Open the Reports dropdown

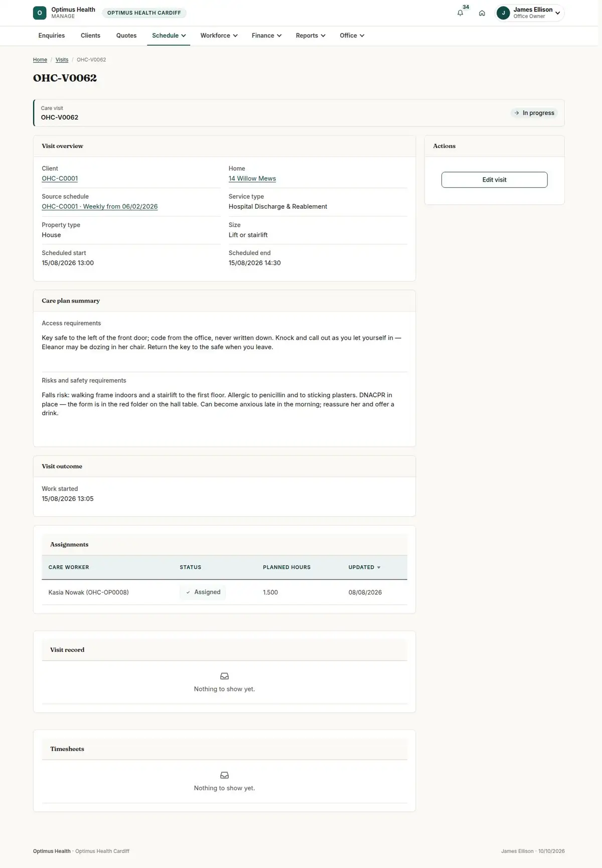click(x=311, y=36)
